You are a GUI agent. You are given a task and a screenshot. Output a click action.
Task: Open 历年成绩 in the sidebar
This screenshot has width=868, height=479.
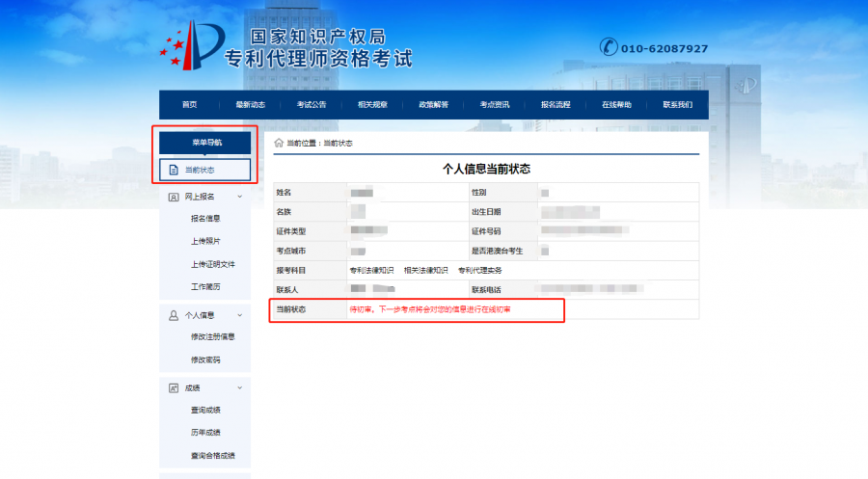pyautogui.click(x=205, y=432)
